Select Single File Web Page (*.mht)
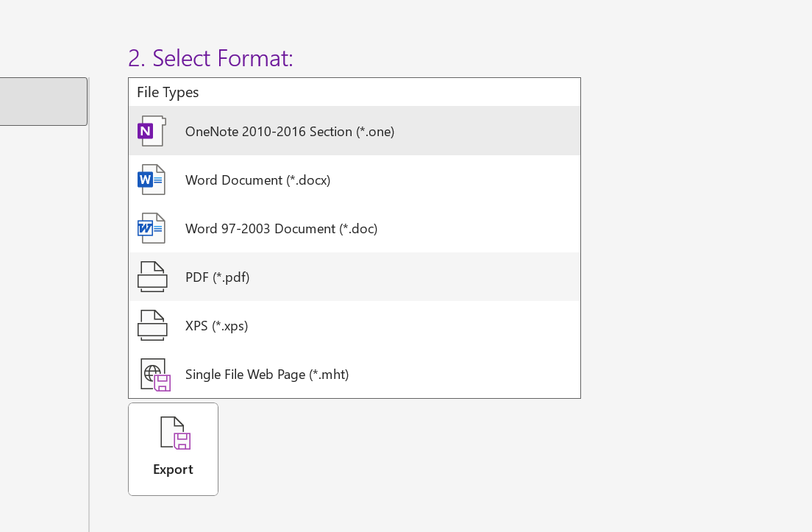812x532 pixels. [x=355, y=374]
